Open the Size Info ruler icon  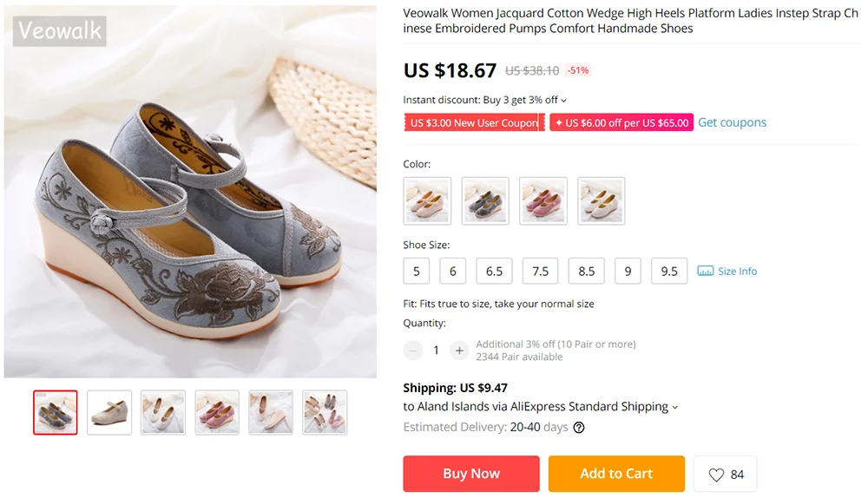[x=706, y=272]
